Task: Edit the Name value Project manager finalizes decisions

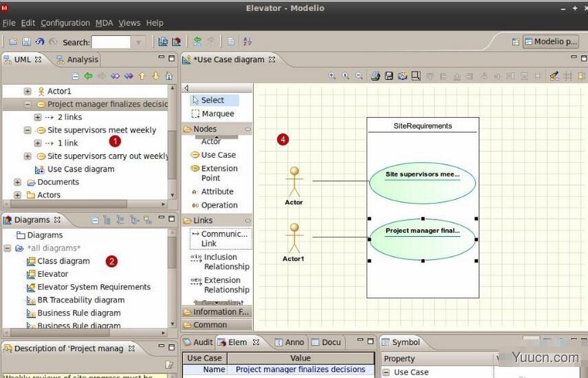Action: point(301,369)
